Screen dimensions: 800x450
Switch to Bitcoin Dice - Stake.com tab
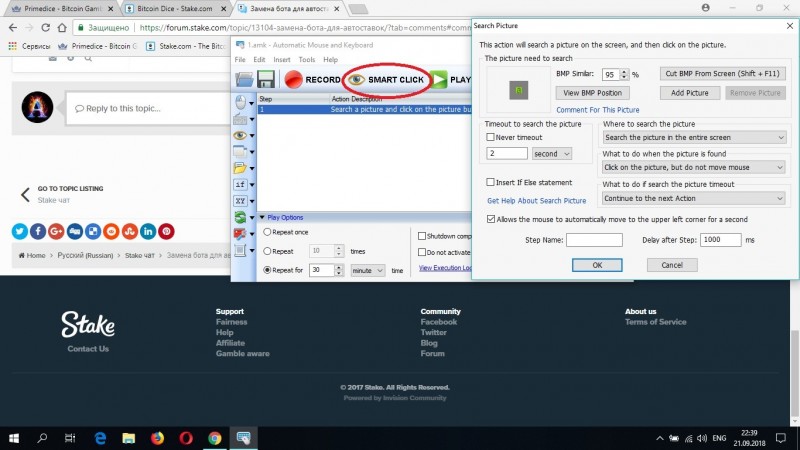[174, 9]
